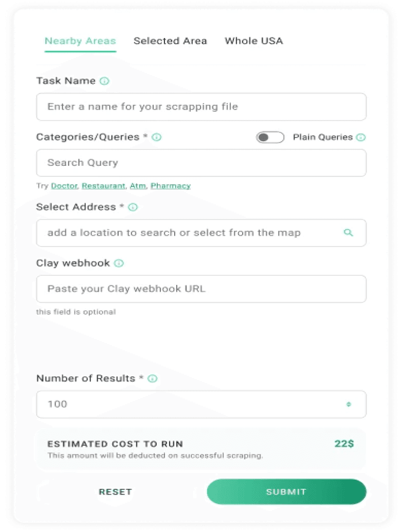Focus the Search Query input field
The image size is (403, 532).
click(201, 163)
